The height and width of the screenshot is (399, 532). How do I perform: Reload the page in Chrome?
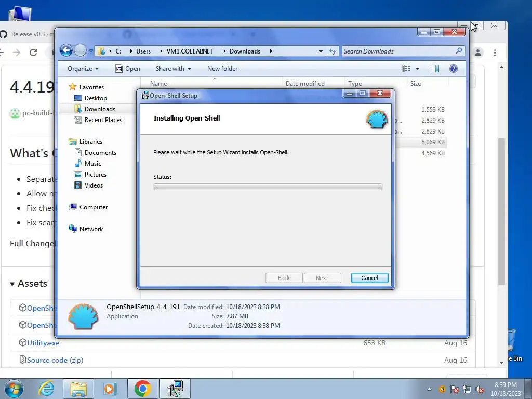click(33, 52)
